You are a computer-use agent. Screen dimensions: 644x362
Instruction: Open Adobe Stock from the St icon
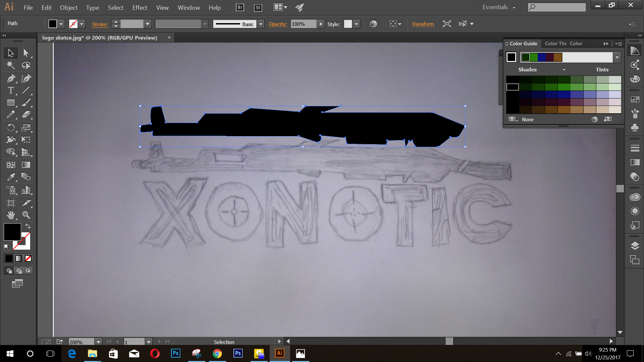(258, 7)
